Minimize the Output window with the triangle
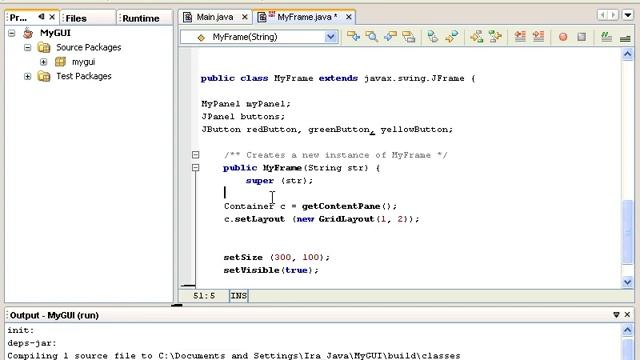The width and height of the screenshot is (640, 360). 616,315
